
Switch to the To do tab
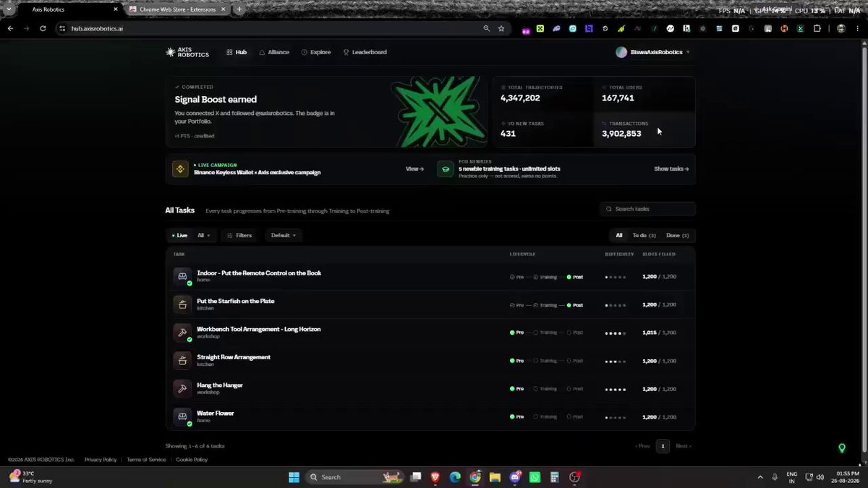pos(644,235)
